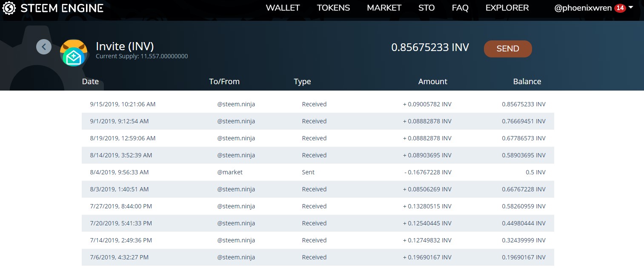Open the WALLET menu item
The height and width of the screenshot is (270, 644).
point(283,8)
